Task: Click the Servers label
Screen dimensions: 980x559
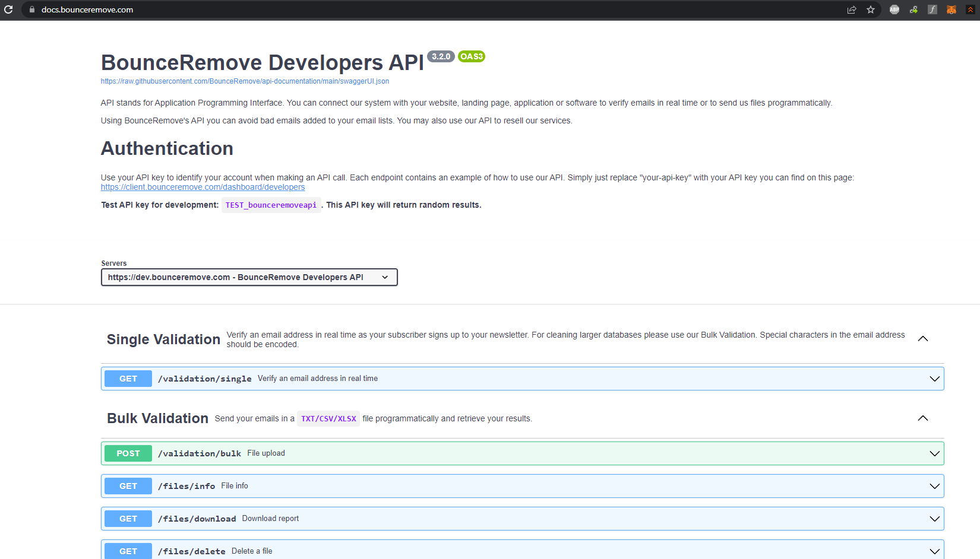Action: (x=114, y=263)
